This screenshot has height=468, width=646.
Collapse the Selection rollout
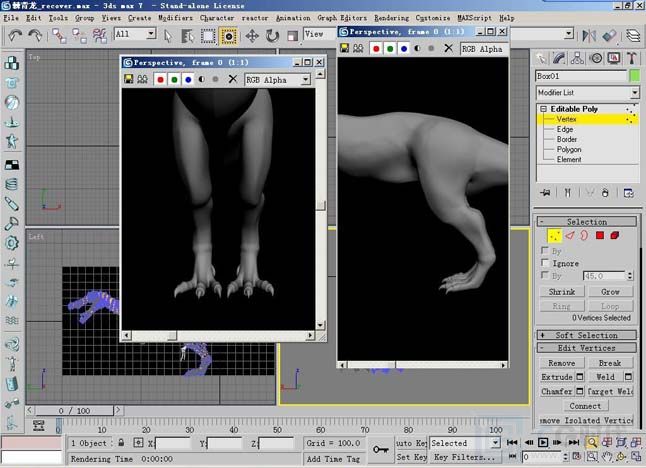pos(587,222)
